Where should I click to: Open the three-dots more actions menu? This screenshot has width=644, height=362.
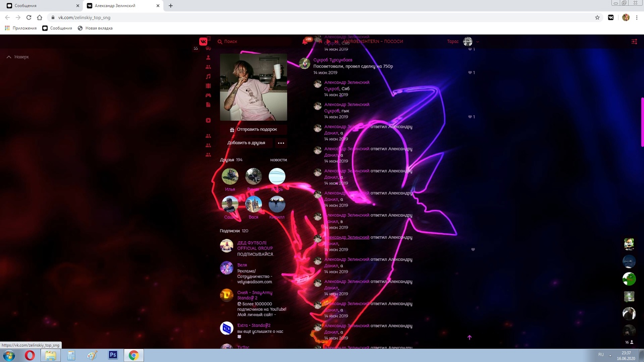(x=281, y=143)
